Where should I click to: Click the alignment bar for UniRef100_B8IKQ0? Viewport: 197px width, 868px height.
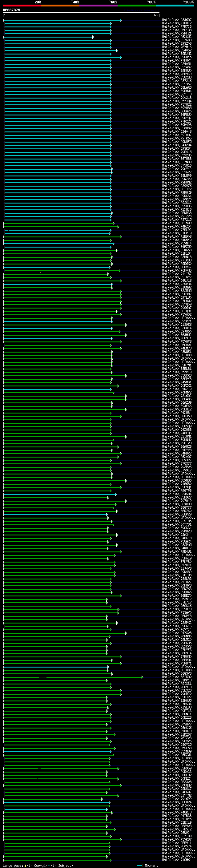pyautogui.click(x=73, y=677)
